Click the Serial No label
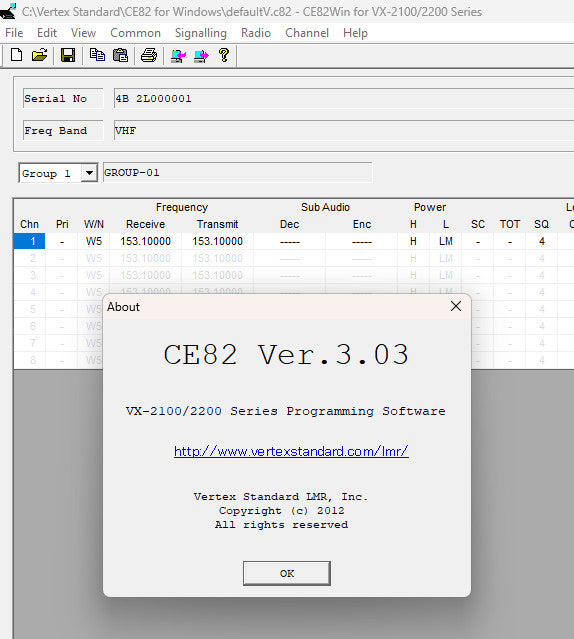574x639 pixels. [63, 99]
